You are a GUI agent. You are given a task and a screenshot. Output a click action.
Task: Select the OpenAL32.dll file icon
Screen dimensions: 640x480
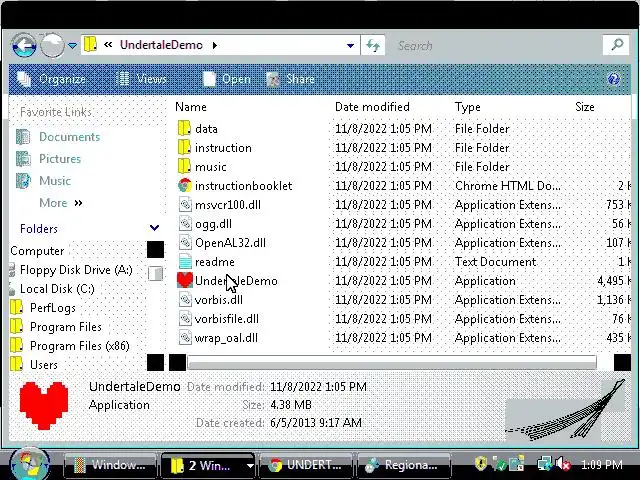[185, 242]
